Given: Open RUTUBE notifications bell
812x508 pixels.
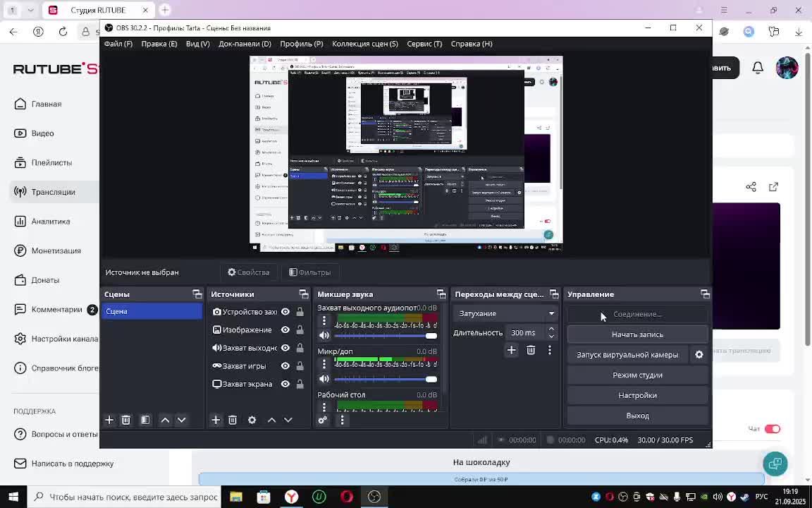Looking at the screenshot, I should (758, 68).
